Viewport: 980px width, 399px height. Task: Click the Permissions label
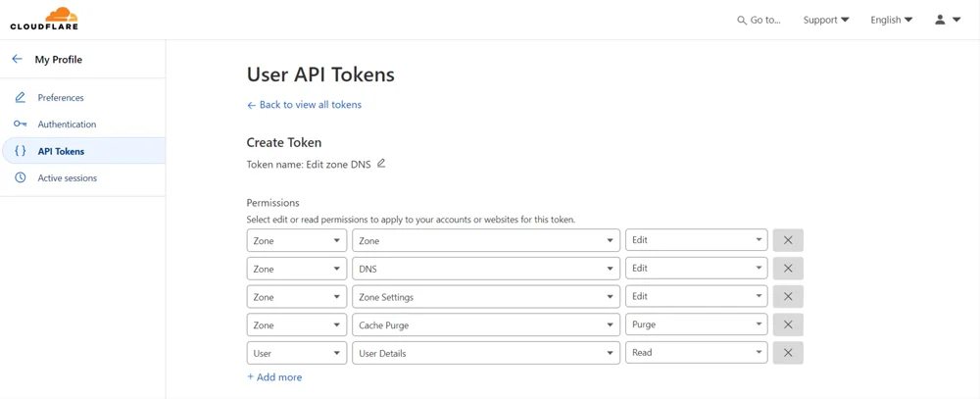273,203
